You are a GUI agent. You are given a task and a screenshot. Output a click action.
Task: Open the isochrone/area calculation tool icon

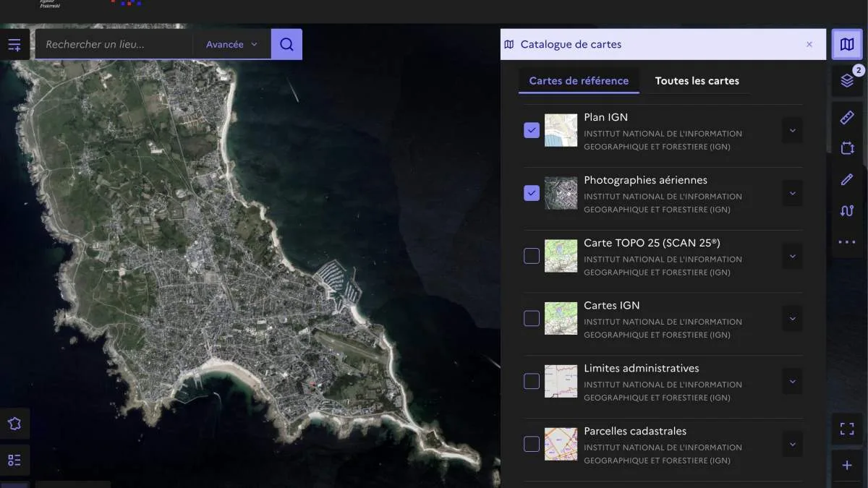coord(847,148)
